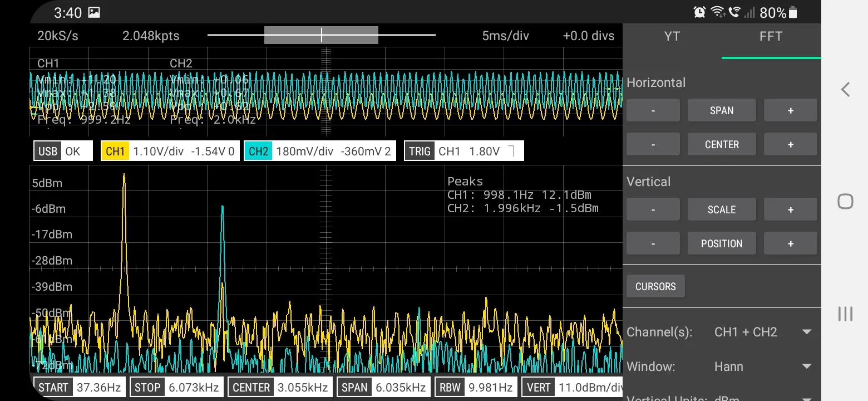Tap the vertical POSITION button
This screenshot has width=868, height=401.
click(722, 243)
